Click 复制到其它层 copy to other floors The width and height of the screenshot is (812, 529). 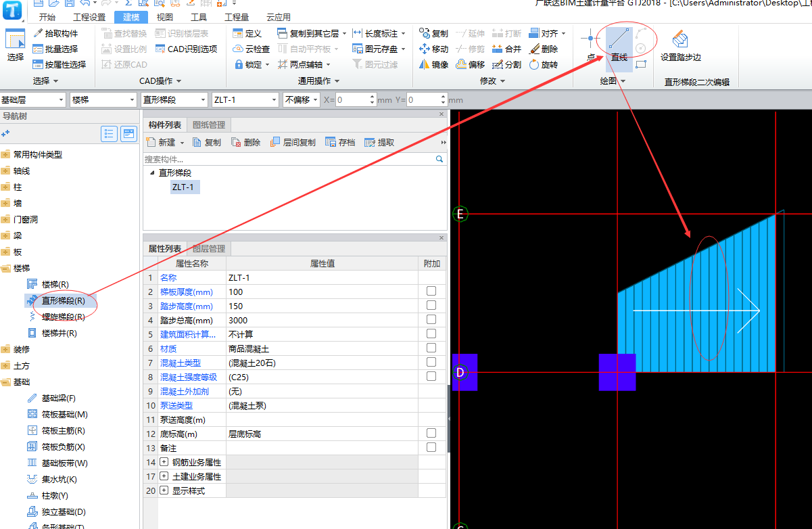tap(312, 33)
